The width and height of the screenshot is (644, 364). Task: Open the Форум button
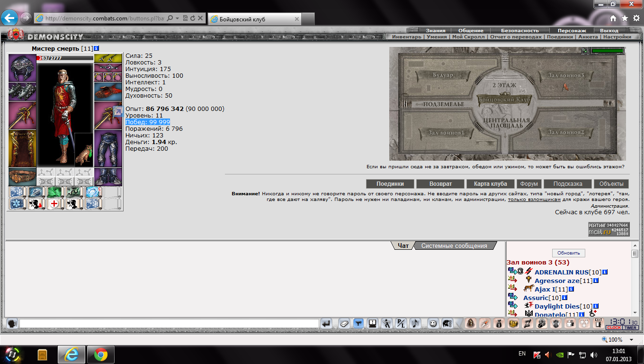pyautogui.click(x=529, y=184)
